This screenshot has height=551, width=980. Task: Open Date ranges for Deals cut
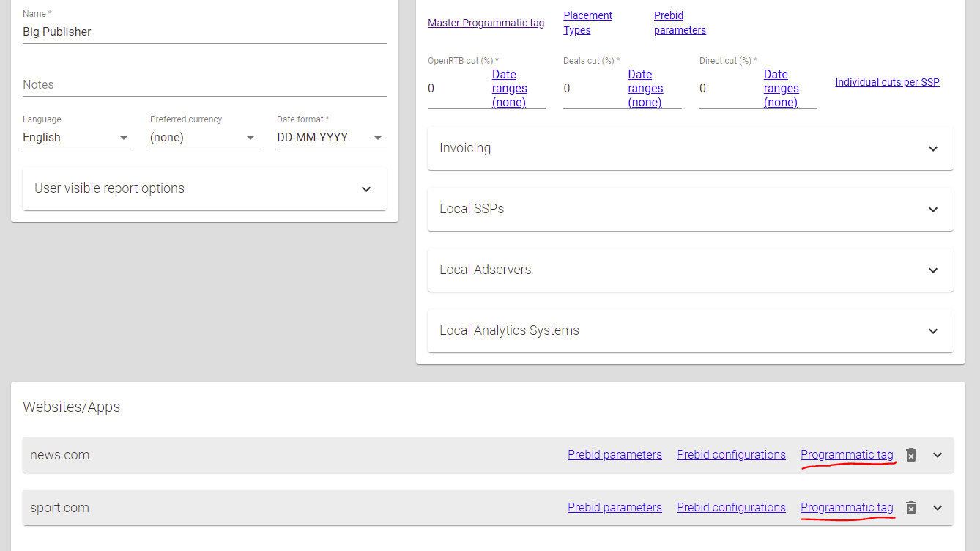[645, 89]
